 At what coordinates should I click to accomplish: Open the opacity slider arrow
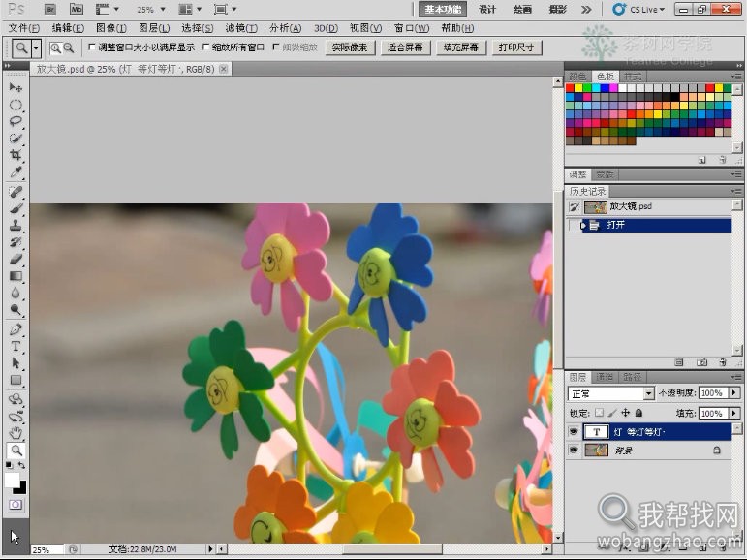(x=733, y=392)
